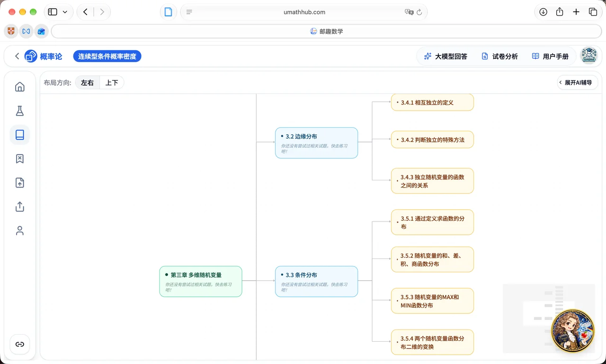Click the file upload icon in sidebar

click(x=20, y=183)
